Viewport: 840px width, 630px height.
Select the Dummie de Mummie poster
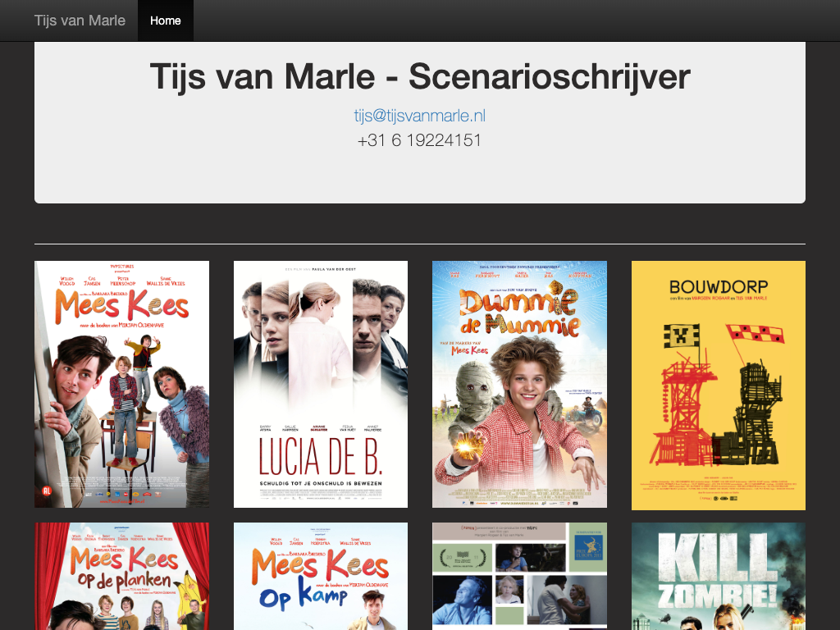tap(519, 384)
